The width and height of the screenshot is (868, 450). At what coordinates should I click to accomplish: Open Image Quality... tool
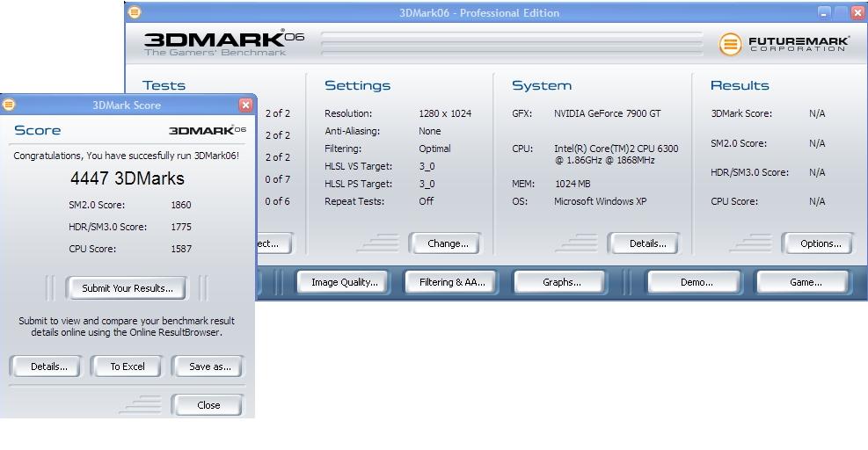point(343,282)
